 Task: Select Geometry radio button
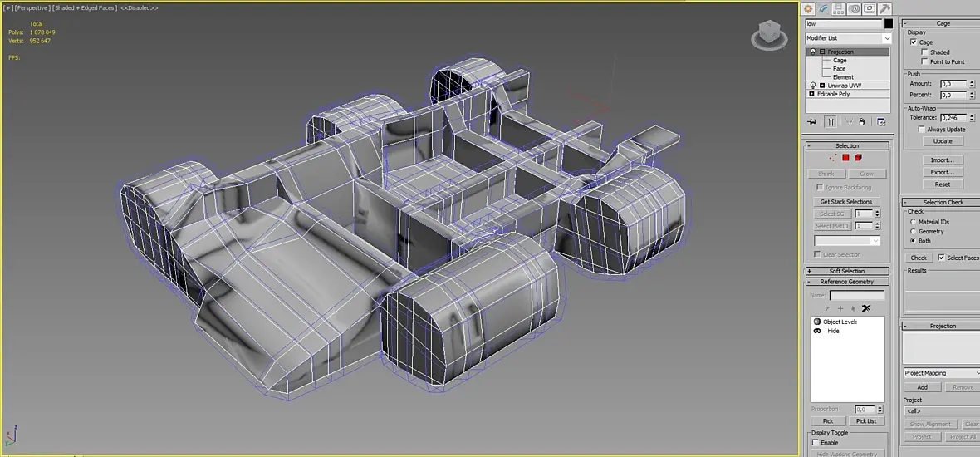click(913, 231)
